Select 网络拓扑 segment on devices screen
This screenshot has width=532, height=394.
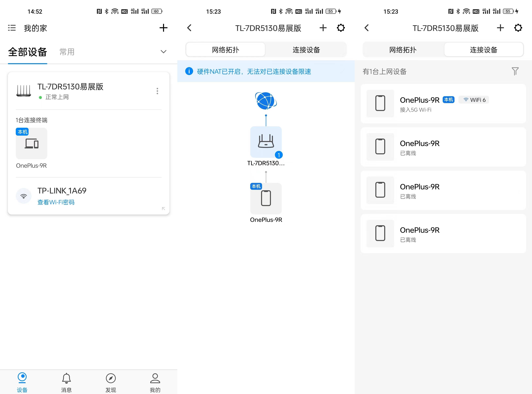403,50
